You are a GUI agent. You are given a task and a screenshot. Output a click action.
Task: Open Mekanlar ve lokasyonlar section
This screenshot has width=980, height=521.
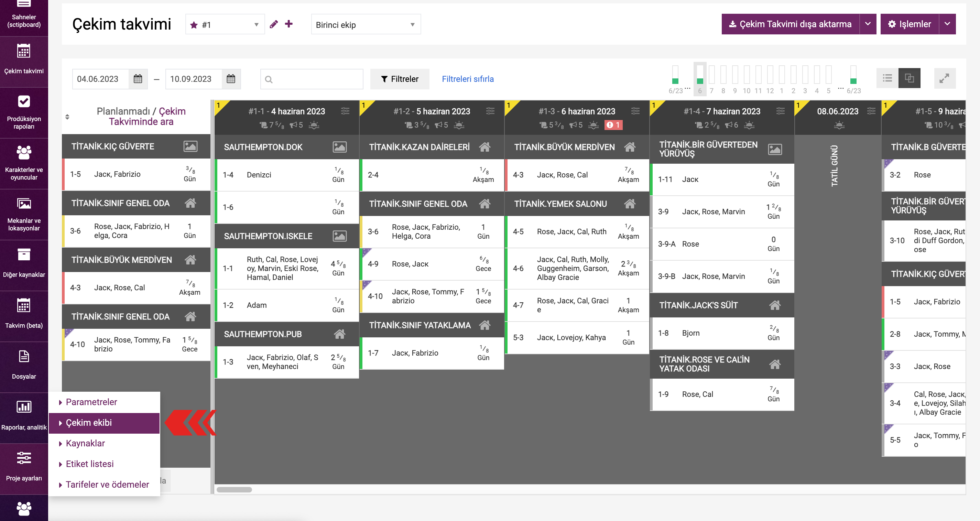pyautogui.click(x=24, y=215)
